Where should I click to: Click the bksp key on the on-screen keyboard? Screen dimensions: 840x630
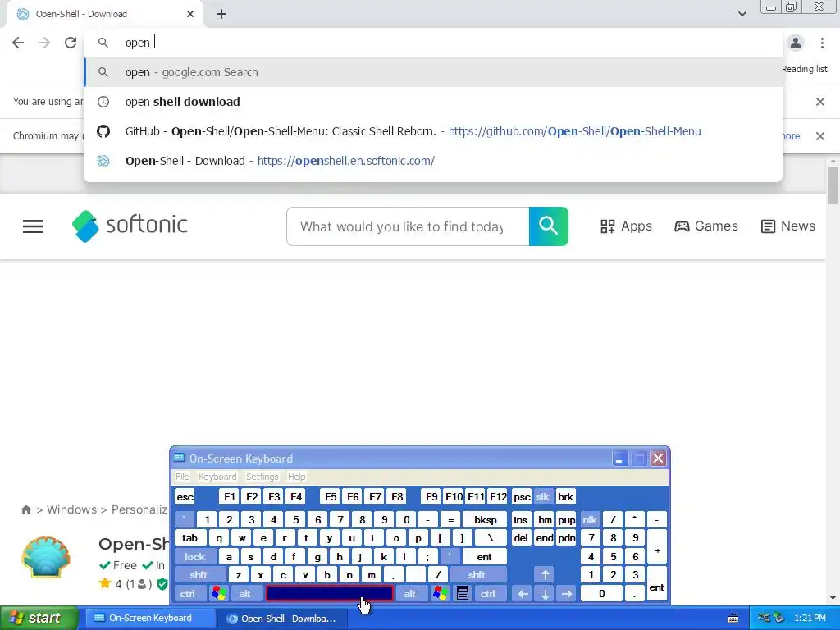(485, 519)
